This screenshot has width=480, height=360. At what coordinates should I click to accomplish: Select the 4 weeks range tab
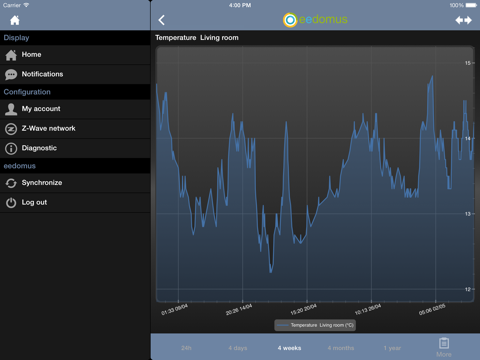point(289,348)
